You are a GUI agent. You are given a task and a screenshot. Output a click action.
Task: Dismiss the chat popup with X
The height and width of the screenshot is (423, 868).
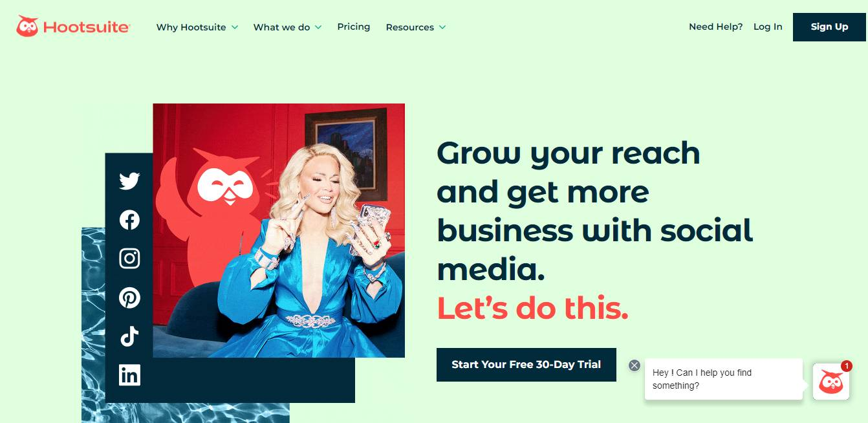635,365
